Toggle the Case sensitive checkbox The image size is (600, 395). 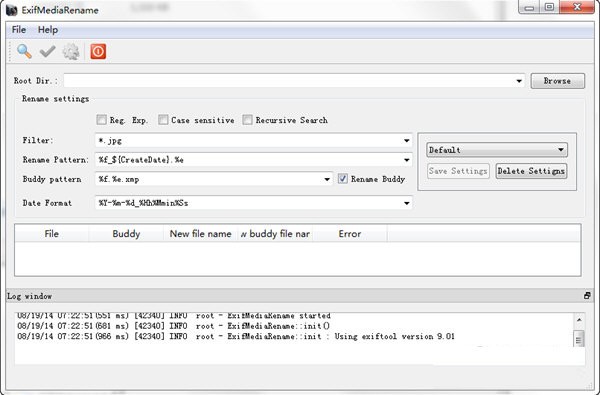pyautogui.click(x=163, y=120)
